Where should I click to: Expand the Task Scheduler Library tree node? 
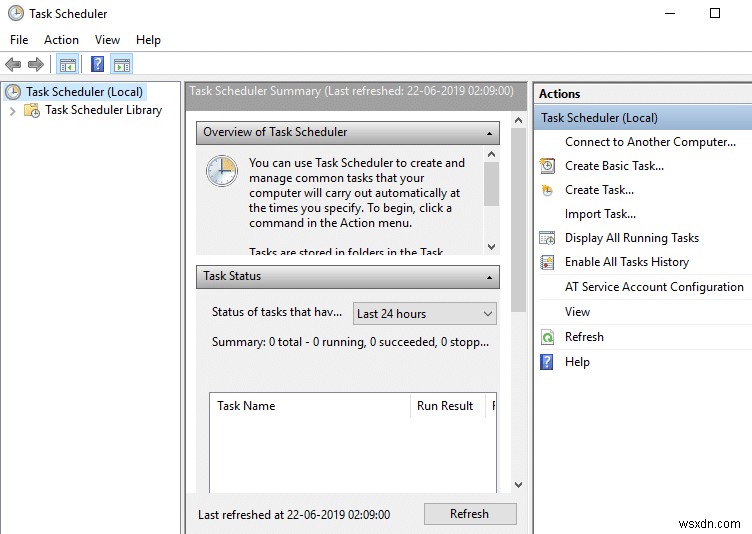(13, 111)
